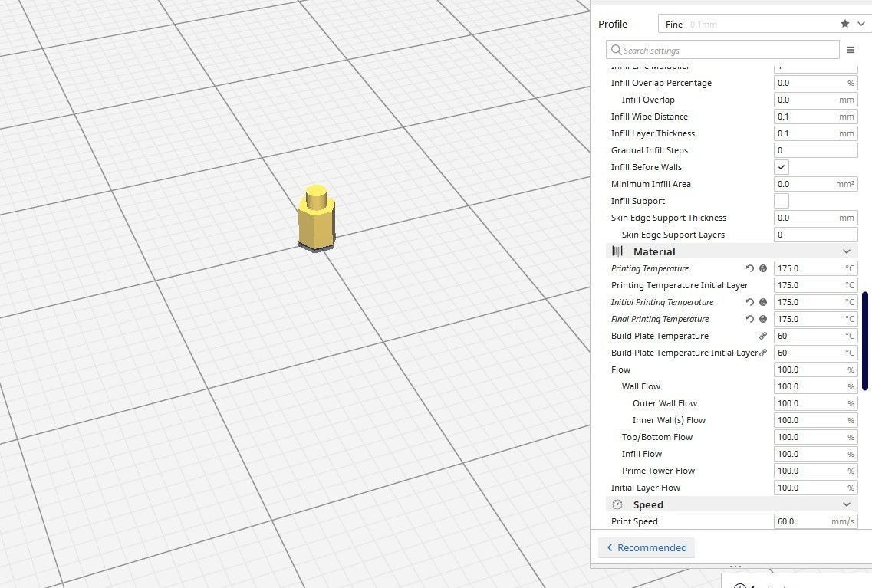Edit Skin Edge Support Layers value
The height and width of the screenshot is (588, 872).
[x=815, y=235]
